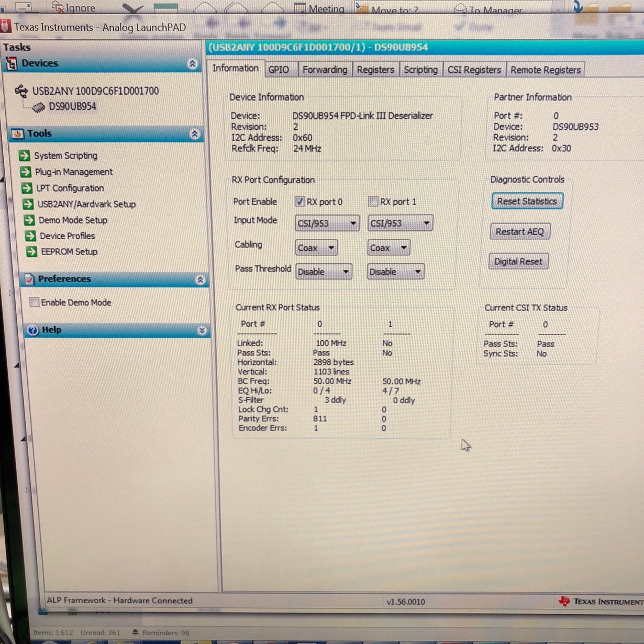Check the Enable Demo Mode box

[35, 302]
